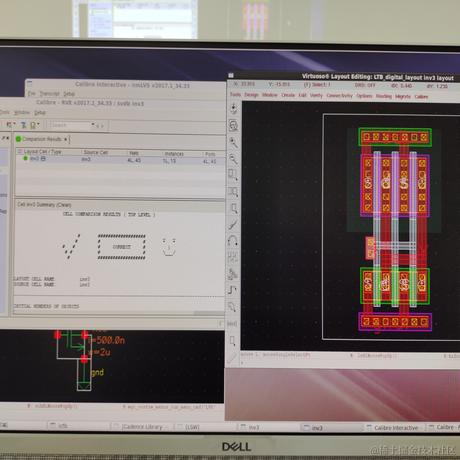460x460 pixels.
Task: Click the Create Instance icon
Action: [x=233, y=274]
